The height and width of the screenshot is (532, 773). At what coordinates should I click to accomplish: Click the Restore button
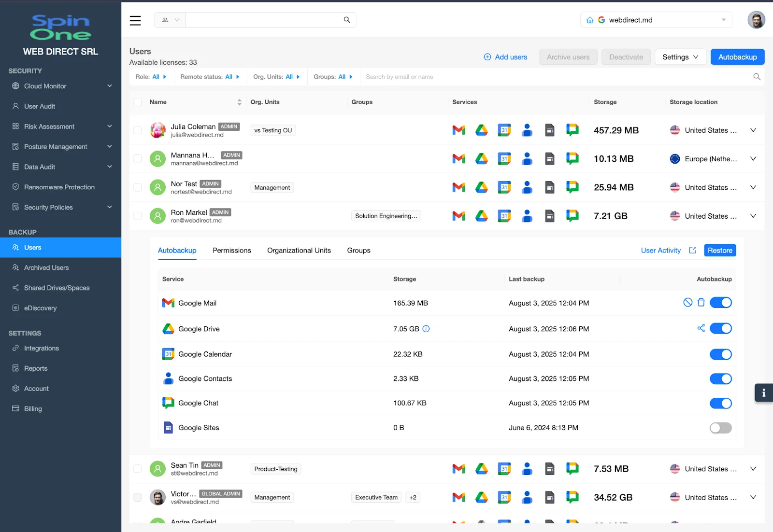pos(719,250)
